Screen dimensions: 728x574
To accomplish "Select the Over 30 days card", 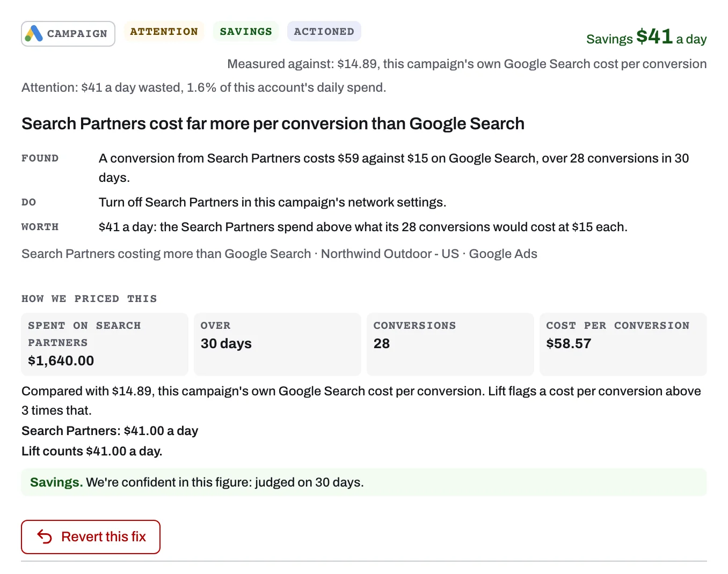I will tap(278, 344).
